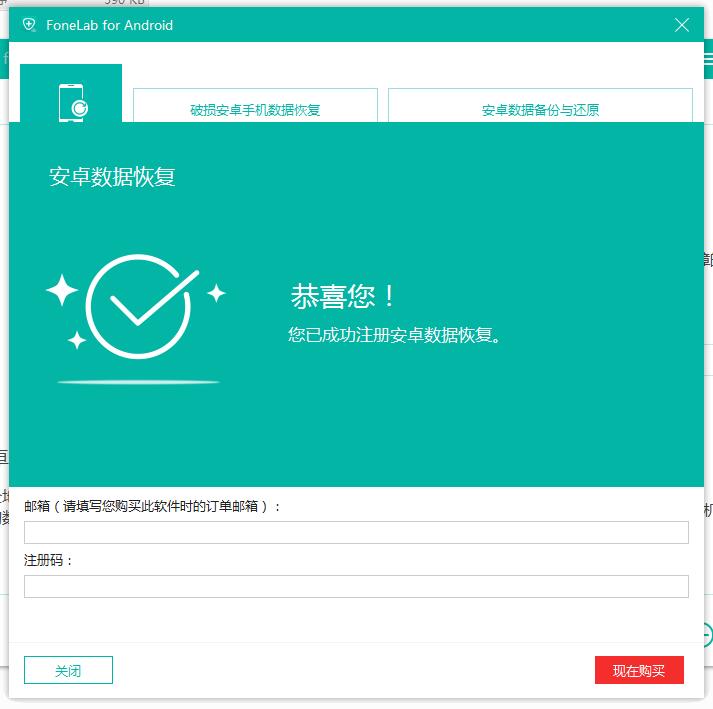Click the red 现在购买 button
Viewport: 713px width, 709px height.
tap(639, 669)
